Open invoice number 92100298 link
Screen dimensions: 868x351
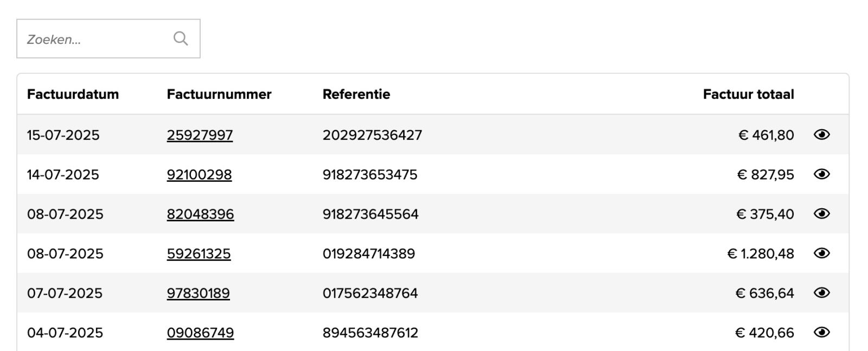[x=199, y=175]
